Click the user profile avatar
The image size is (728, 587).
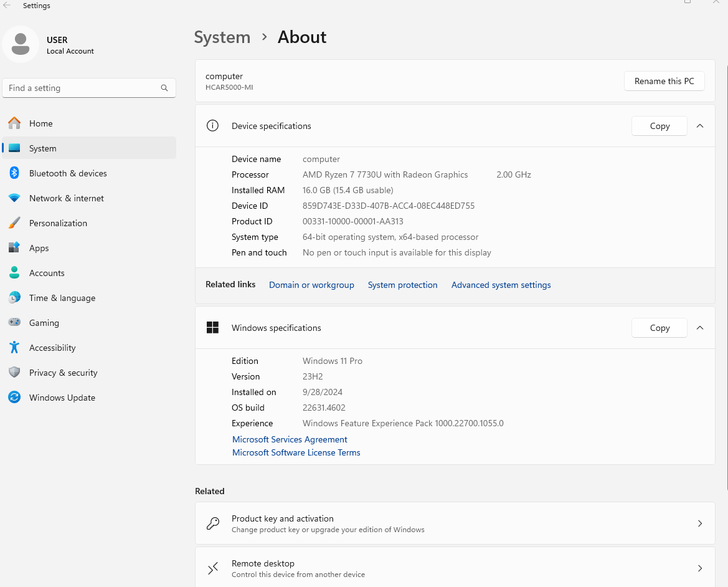click(x=21, y=45)
